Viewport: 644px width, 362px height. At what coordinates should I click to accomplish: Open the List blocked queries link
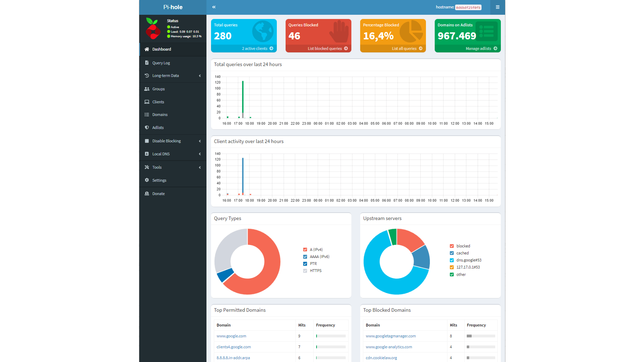[327, 49]
